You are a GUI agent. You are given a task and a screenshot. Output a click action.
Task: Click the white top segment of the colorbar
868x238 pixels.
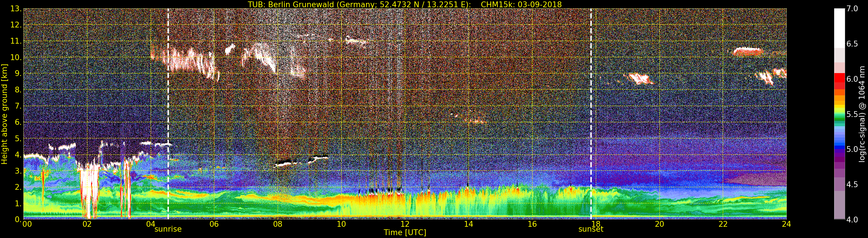point(839,28)
